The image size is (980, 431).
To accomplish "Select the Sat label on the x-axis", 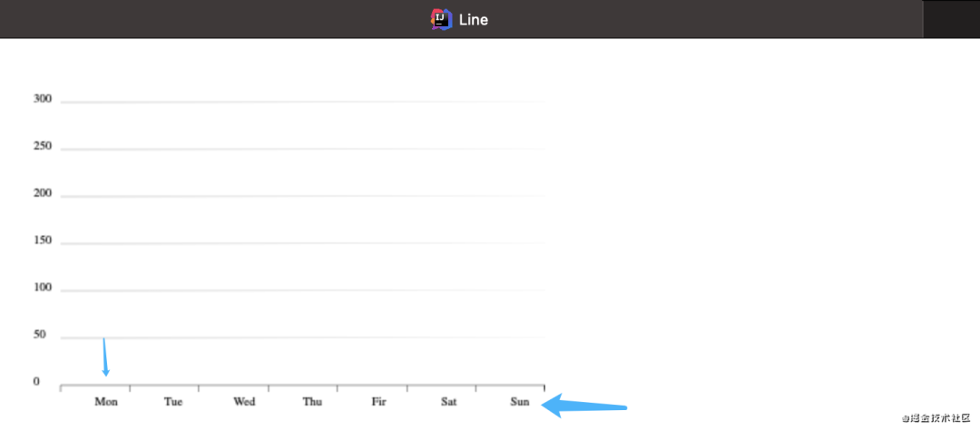I will point(449,401).
